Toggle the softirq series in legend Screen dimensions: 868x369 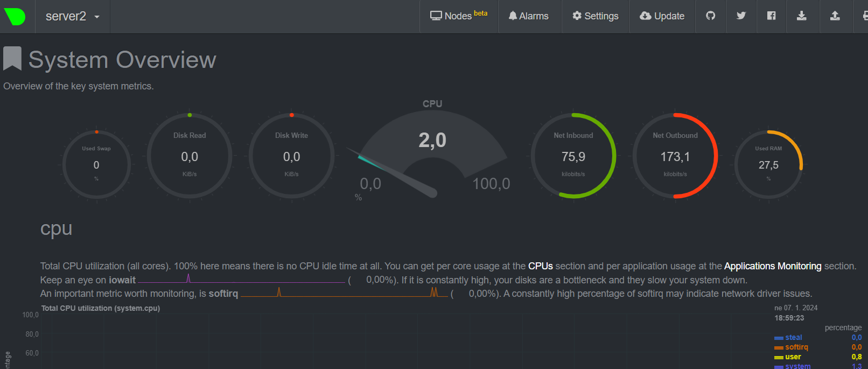pos(796,347)
